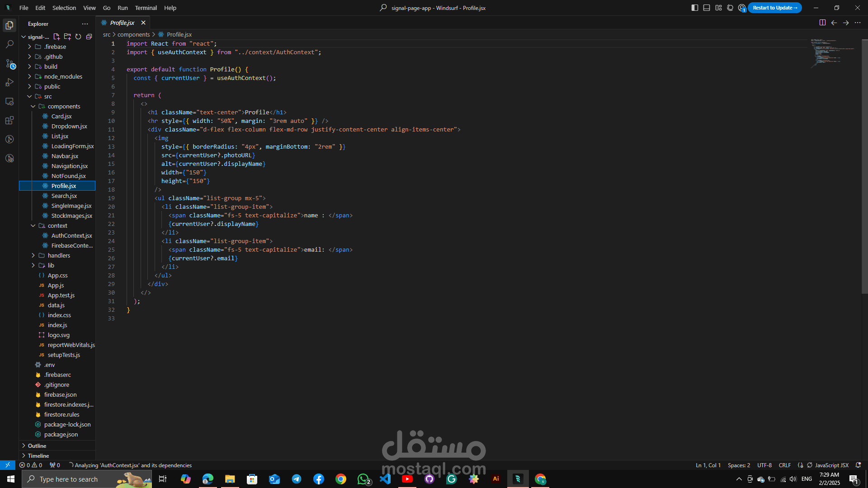Screen dimensions: 868x488
Task: Split the editor to the right
Action: pos(822,23)
